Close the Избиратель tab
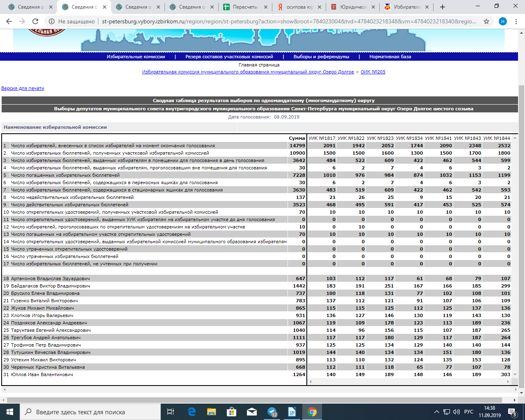 427,7
